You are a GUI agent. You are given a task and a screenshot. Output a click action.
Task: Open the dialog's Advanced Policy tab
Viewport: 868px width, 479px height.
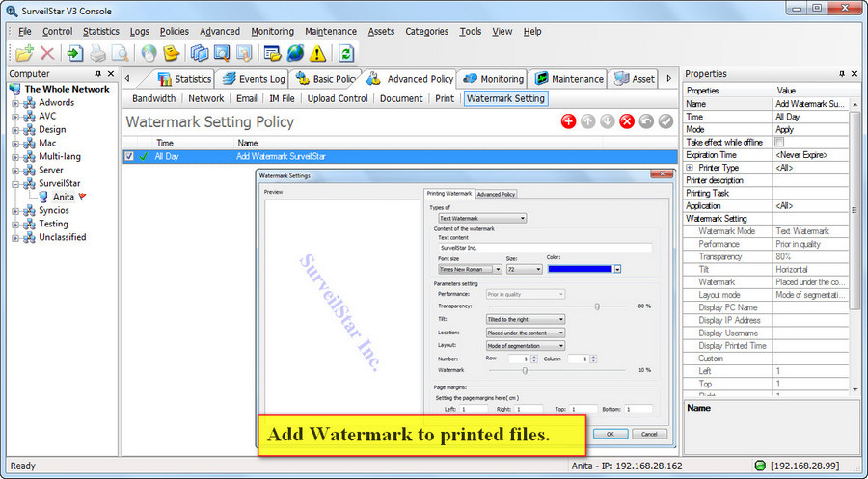[x=496, y=194]
